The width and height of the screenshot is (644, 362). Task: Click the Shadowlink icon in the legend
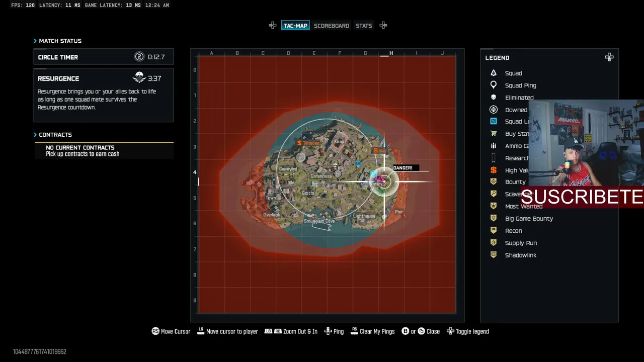click(494, 255)
